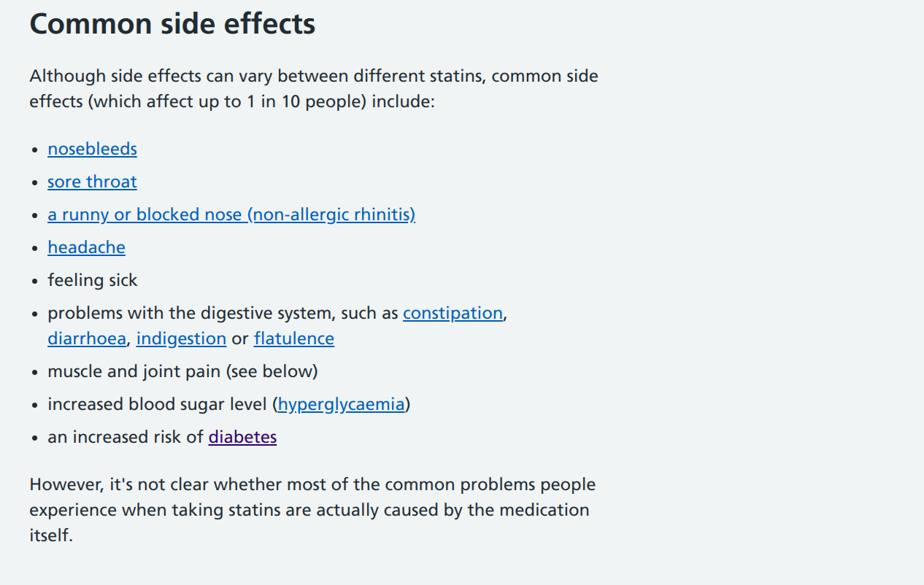Click the 'an increased risk of' text

click(x=126, y=437)
